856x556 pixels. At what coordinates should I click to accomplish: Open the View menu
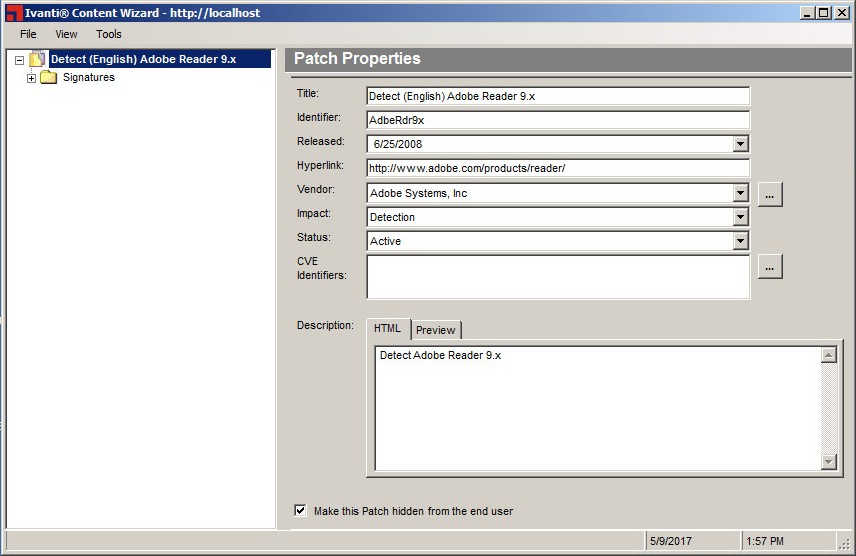tap(66, 34)
